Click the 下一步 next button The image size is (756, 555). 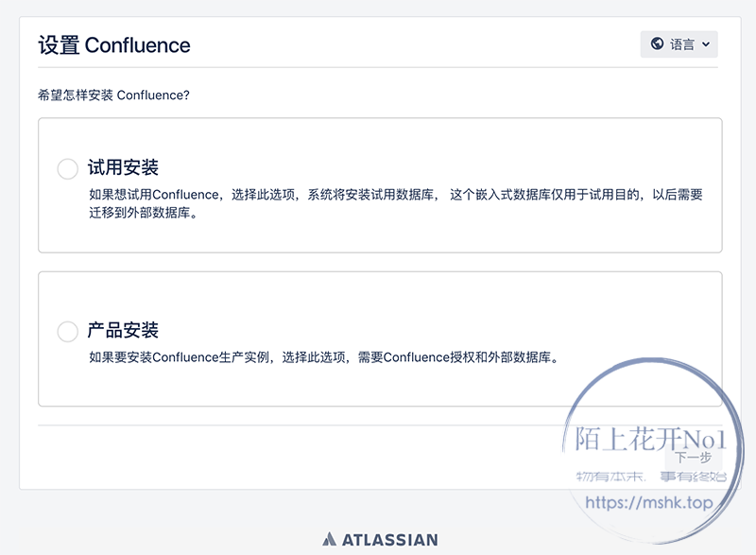click(694, 458)
